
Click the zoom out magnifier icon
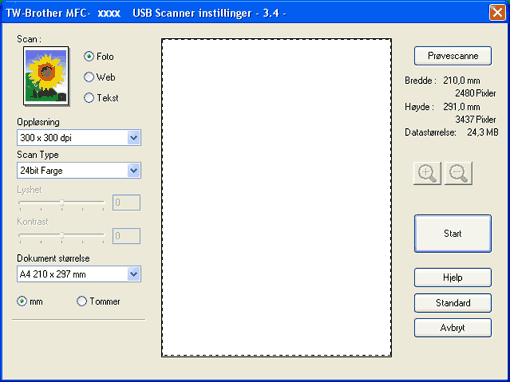point(458,173)
